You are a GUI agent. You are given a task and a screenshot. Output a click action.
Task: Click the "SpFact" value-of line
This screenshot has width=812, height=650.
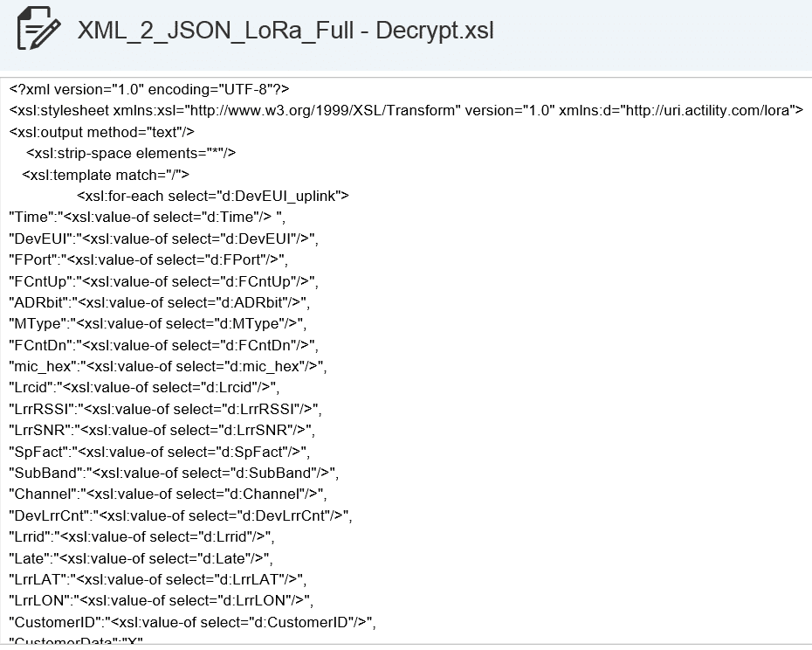(x=160, y=452)
